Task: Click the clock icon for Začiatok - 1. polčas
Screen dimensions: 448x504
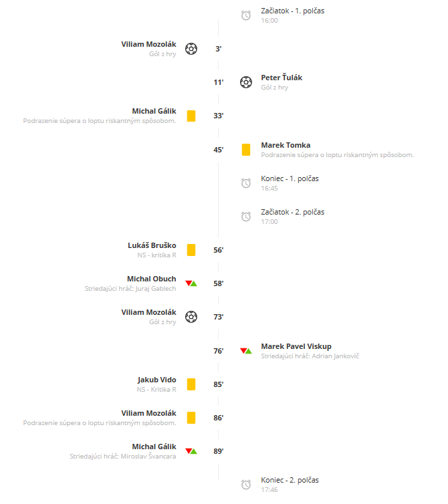Action: (246, 15)
